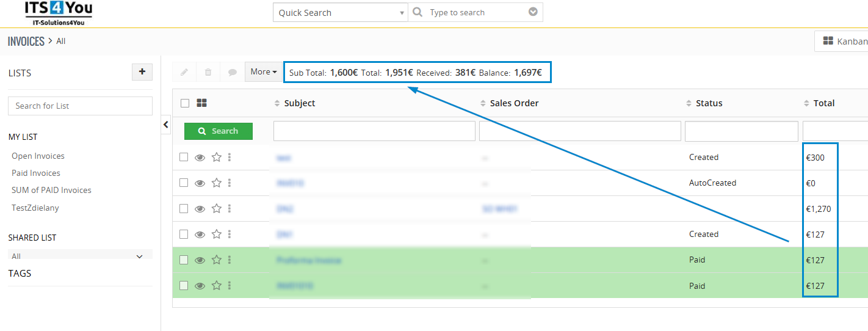Select SUM of PAID Invoices list
This screenshot has width=868, height=331.
pos(51,190)
